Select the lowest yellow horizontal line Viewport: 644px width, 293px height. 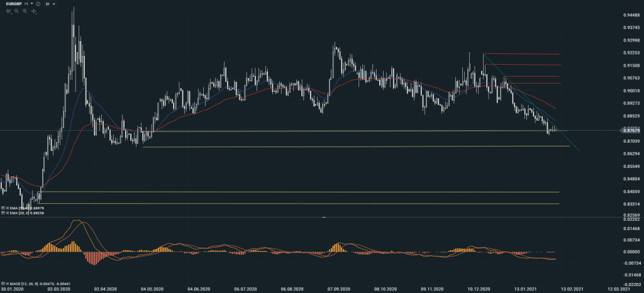coord(298,203)
